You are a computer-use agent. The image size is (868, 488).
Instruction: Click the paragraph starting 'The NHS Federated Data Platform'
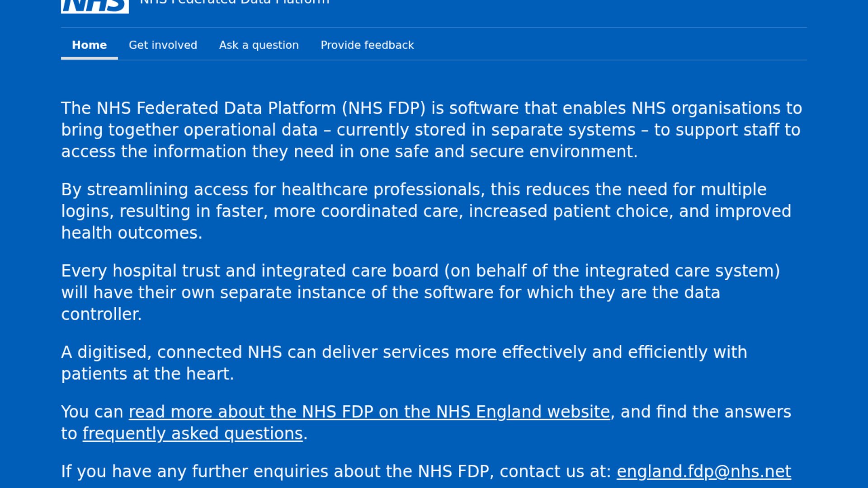pos(431,130)
